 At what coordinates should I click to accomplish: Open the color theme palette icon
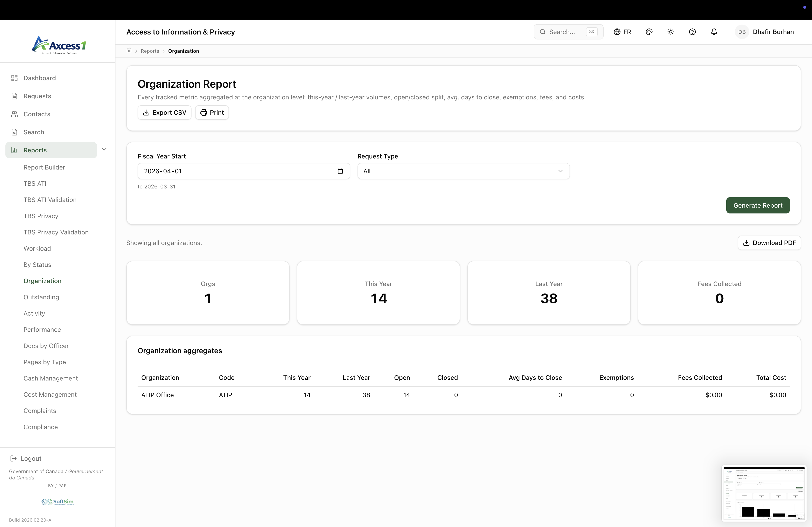(649, 32)
